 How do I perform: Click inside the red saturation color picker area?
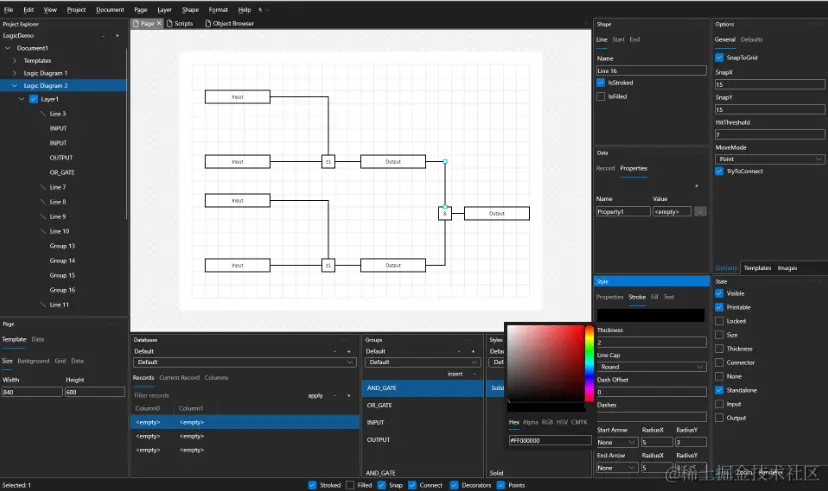[x=545, y=363]
